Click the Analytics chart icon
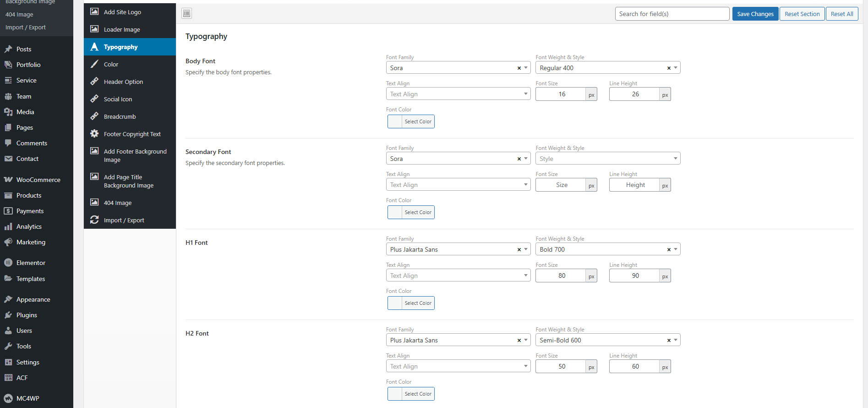The width and height of the screenshot is (868, 408). 8,226
